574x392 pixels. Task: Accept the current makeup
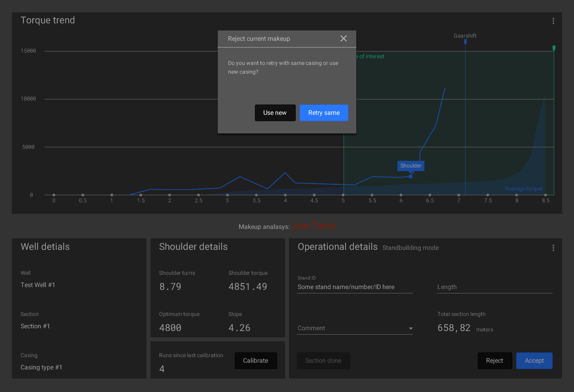click(534, 361)
